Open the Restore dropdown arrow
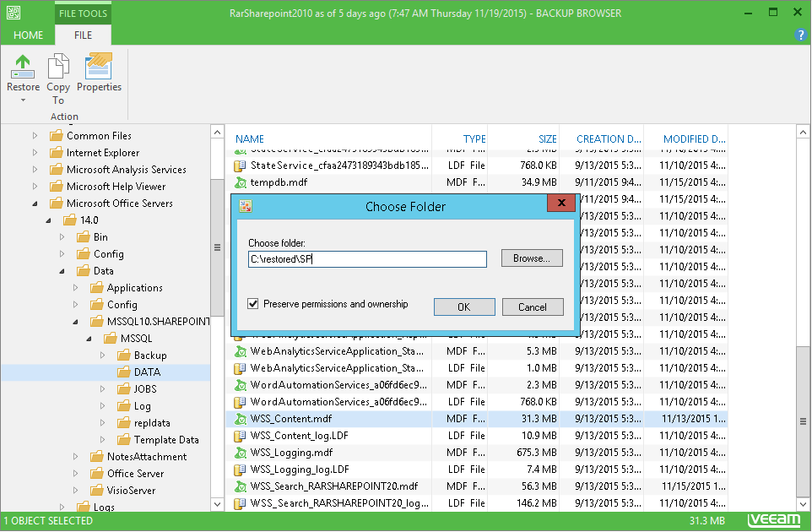Screen dimensions: 812x532 tap(23, 100)
